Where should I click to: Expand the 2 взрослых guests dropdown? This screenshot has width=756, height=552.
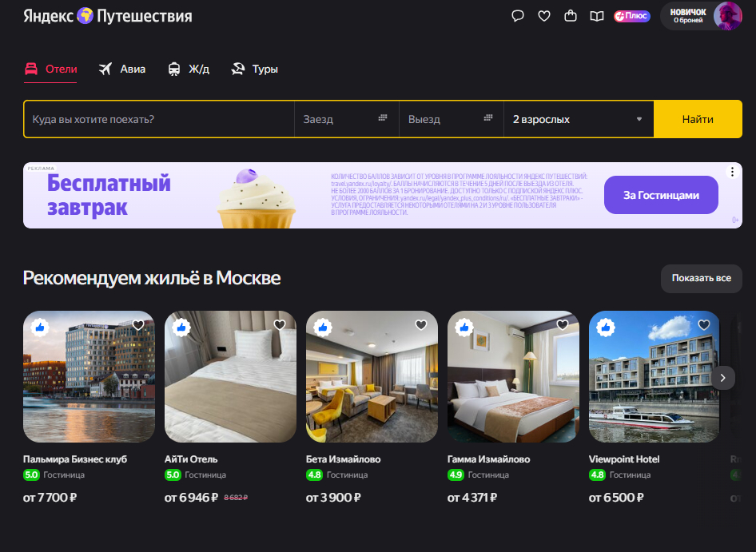[579, 119]
